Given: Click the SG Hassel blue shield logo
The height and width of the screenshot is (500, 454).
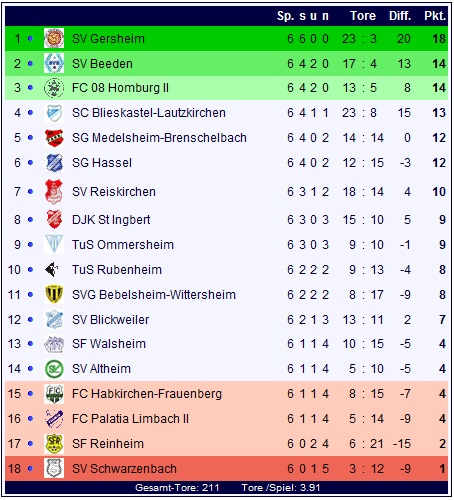Looking at the screenshot, I should 54,163.
